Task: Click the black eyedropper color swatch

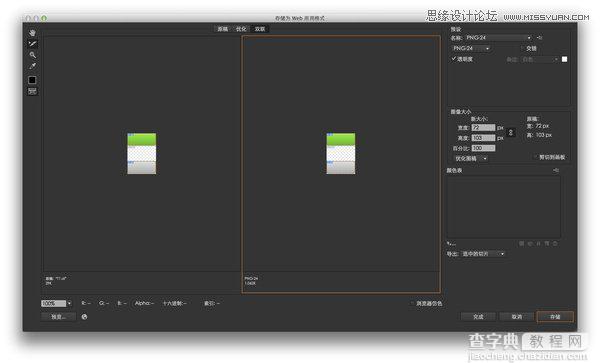Action: coord(32,80)
